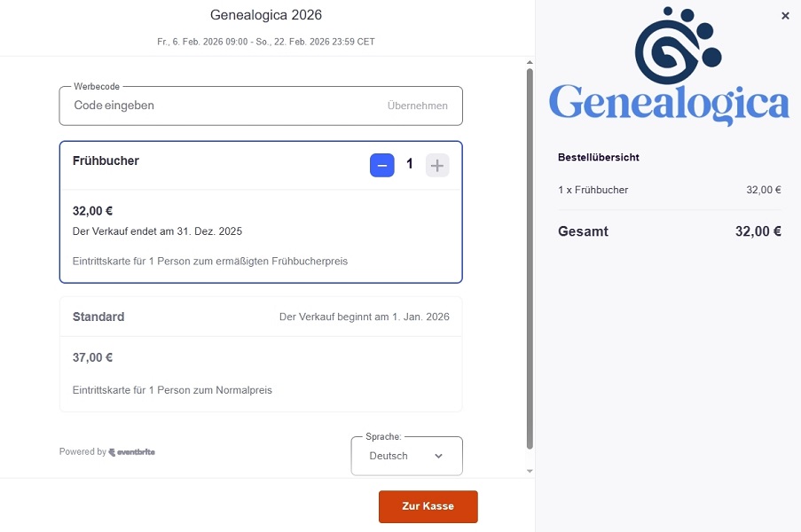This screenshot has width=801, height=532.
Task: Click the plus icon to add another Frühbucher ticket
Action: pos(436,165)
